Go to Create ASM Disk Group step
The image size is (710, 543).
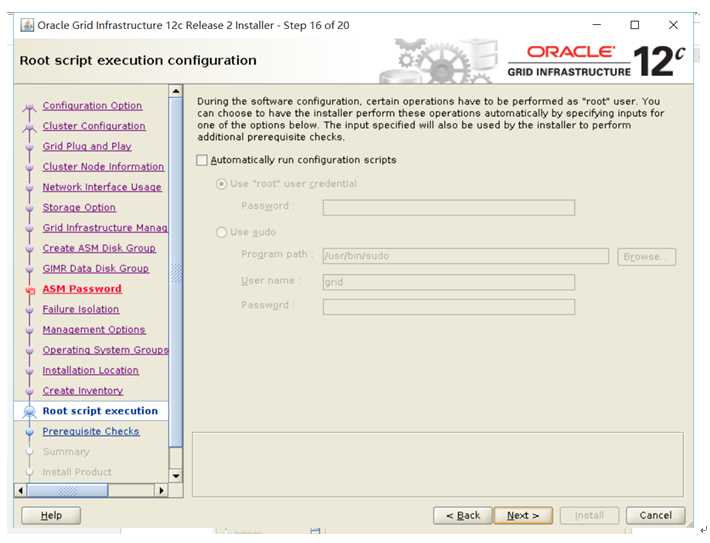[99, 248]
